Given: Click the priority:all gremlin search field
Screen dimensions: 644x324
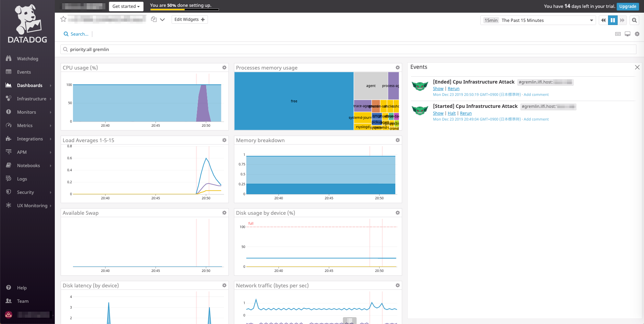Looking at the screenshot, I should click(206, 49).
